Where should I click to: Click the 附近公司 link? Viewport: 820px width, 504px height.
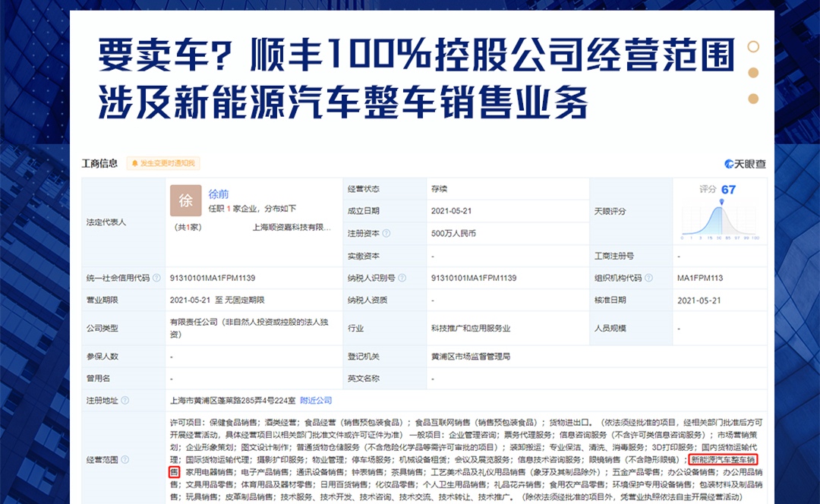pos(316,401)
